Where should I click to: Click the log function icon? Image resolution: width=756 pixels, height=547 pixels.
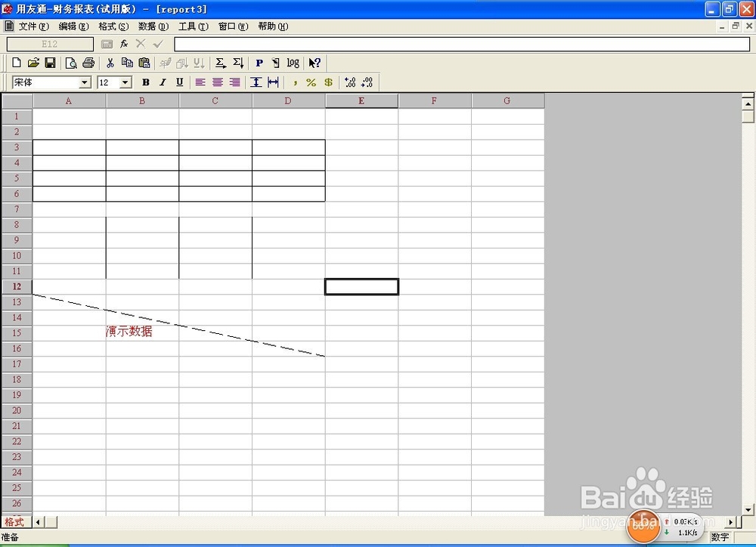click(293, 63)
